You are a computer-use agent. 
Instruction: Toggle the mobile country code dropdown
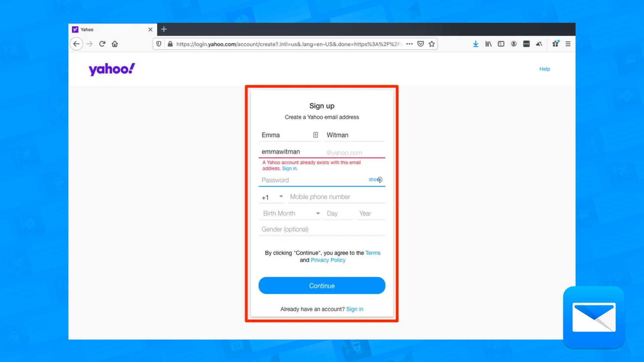coord(272,197)
